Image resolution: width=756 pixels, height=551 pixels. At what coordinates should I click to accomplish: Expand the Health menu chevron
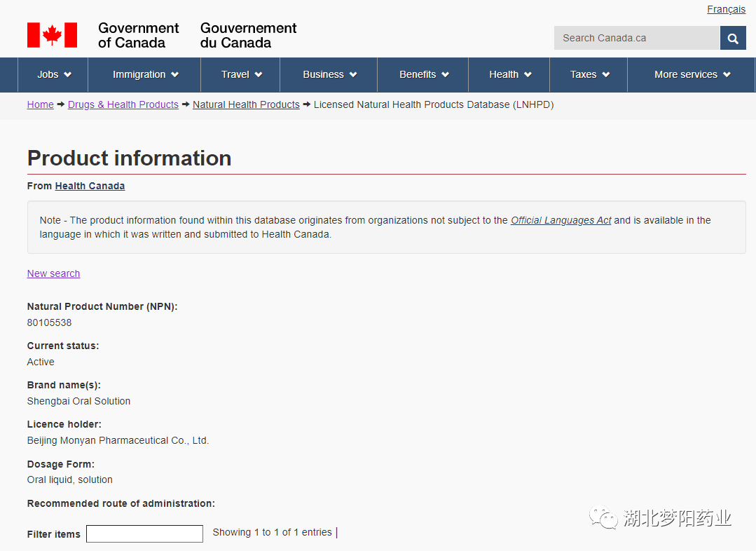click(528, 75)
